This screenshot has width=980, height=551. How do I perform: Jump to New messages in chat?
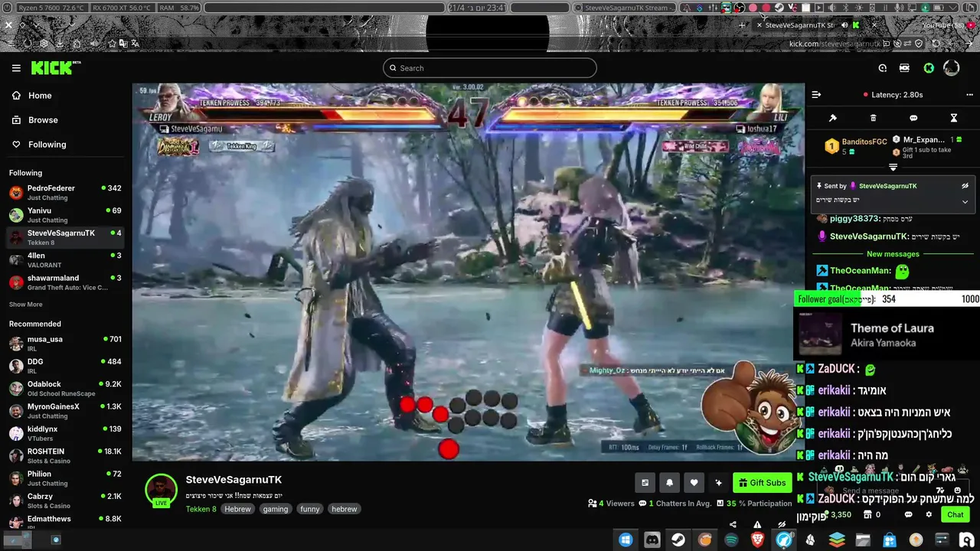[893, 254]
